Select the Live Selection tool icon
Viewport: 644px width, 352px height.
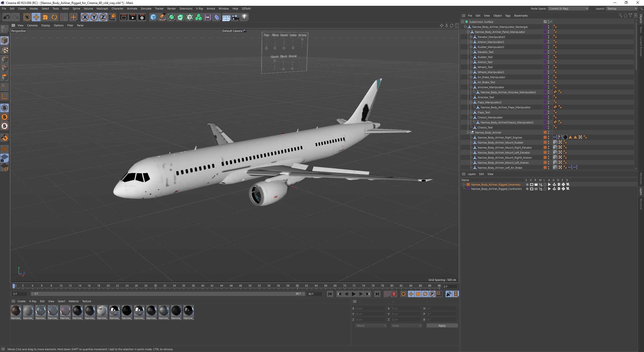coord(27,17)
